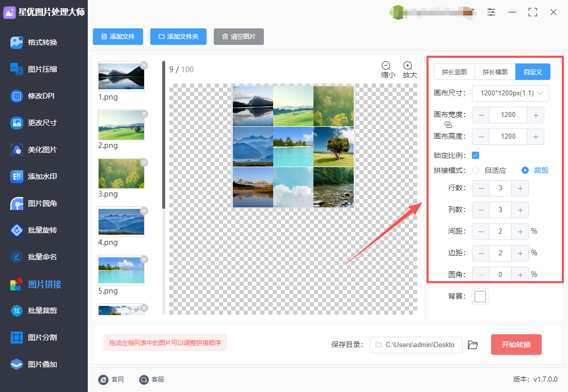Pick a background color from 背景 swatch
The width and height of the screenshot is (568, 392).
click(480, 296)
